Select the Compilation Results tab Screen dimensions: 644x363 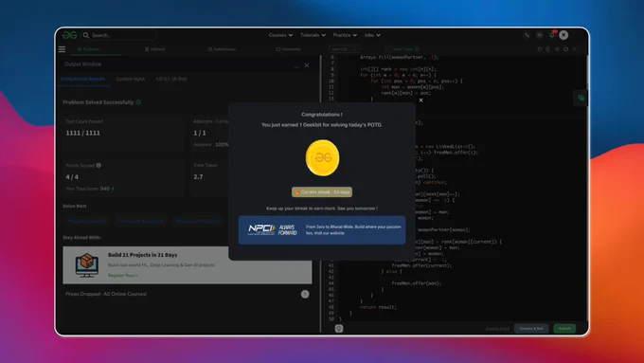[x=83, y=79]
